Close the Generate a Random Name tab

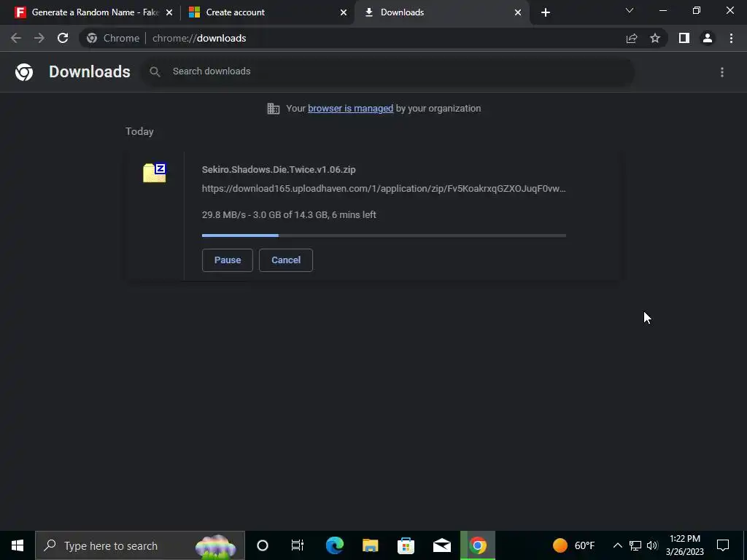click(x=169, y=12)
